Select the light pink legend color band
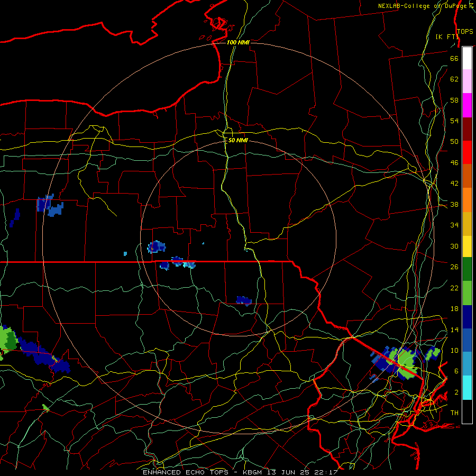Screen dimensions: 476x476 tap(467, 81)
